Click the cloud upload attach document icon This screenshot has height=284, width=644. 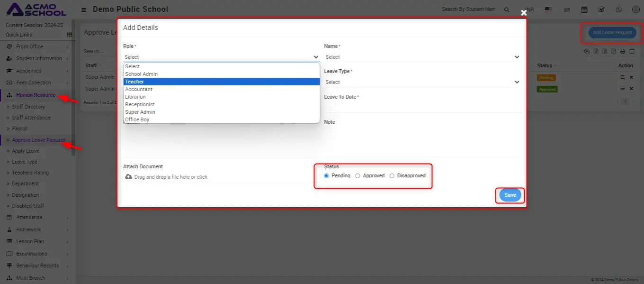pos(128,177)
